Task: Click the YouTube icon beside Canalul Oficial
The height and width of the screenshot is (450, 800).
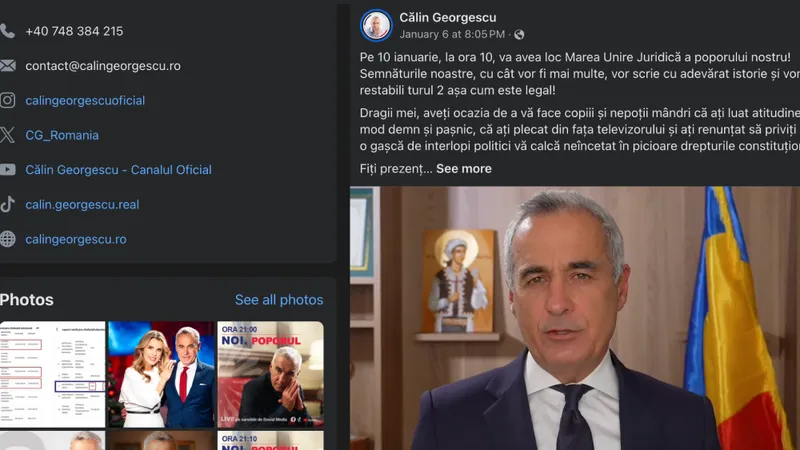Action: [7, 170]
